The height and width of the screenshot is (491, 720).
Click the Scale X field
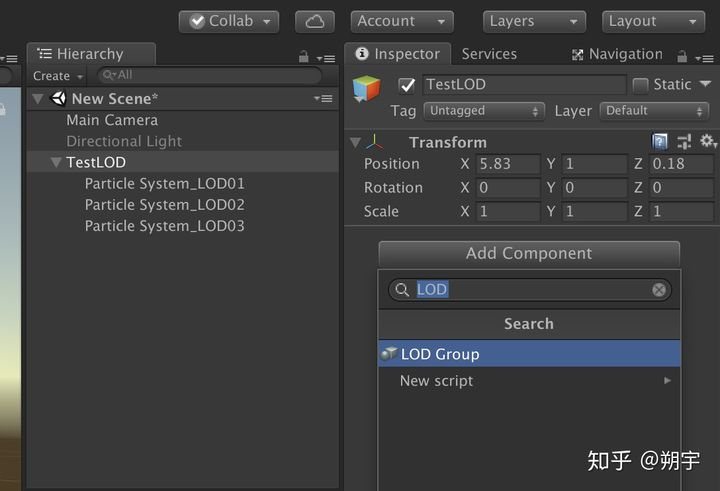coord(508,212)
